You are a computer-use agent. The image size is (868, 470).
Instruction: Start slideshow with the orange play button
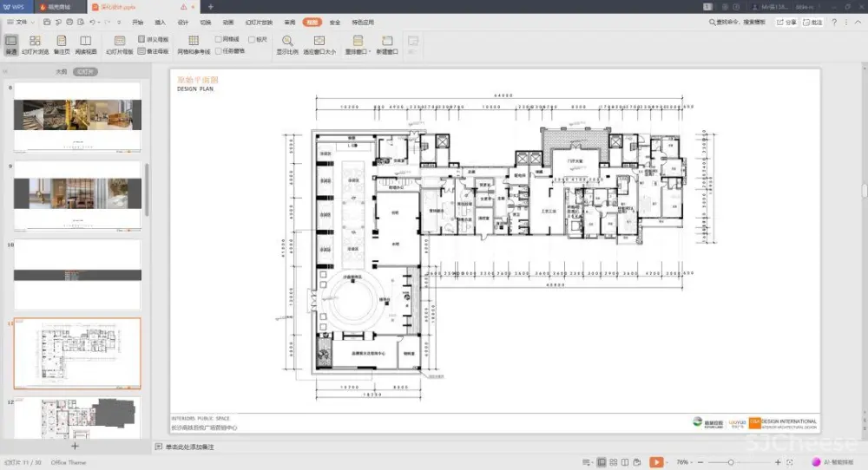[x=656, y=462]
